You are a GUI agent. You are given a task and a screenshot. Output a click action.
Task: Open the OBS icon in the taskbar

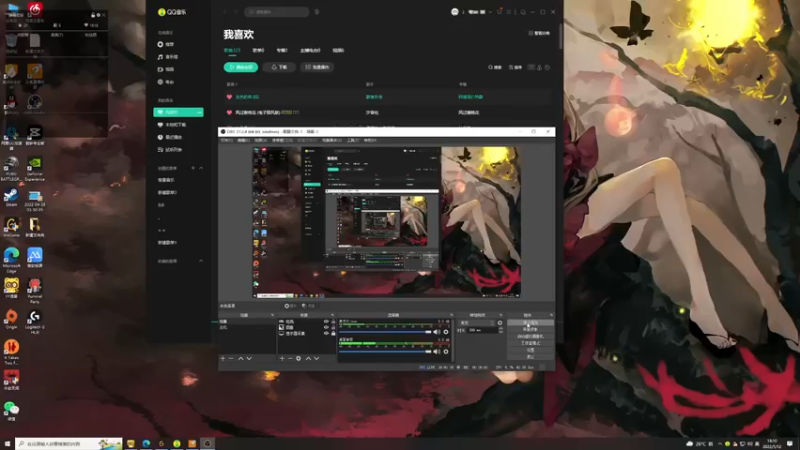pyautogui.click(x=207, y=444)
